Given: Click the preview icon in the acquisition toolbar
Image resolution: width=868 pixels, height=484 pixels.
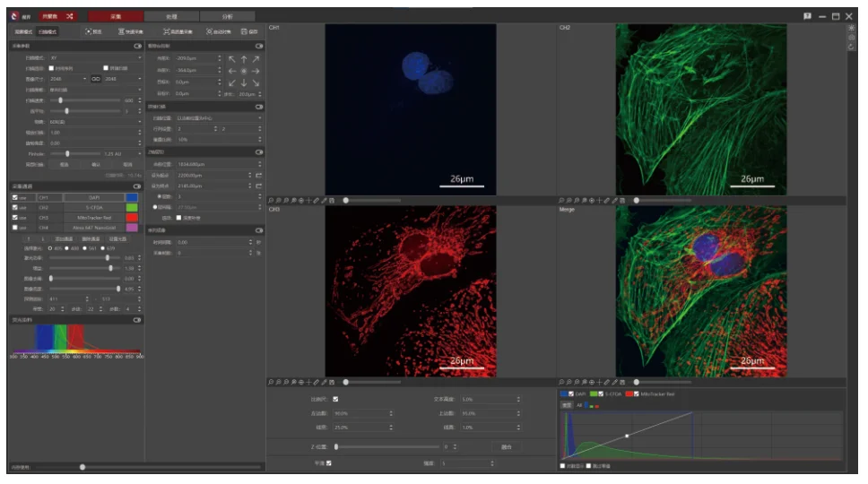Looking at the screenshot, I should coord(89,31).
